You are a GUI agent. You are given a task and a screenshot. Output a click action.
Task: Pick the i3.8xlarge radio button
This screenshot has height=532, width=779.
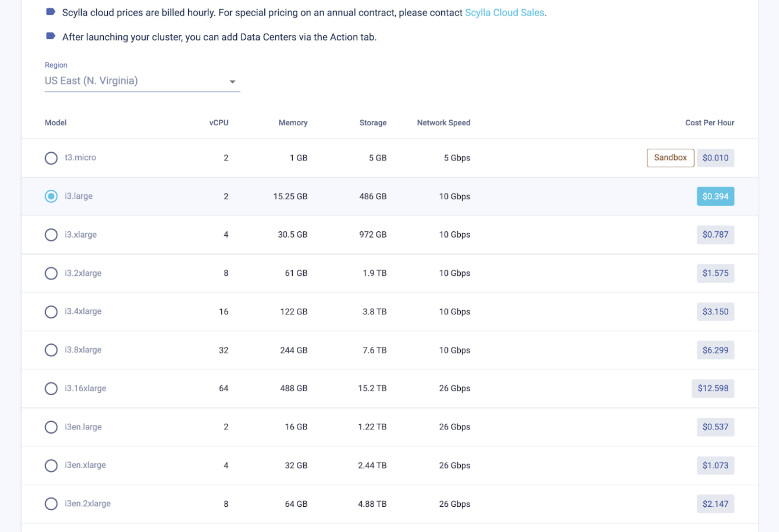point(51,350)
